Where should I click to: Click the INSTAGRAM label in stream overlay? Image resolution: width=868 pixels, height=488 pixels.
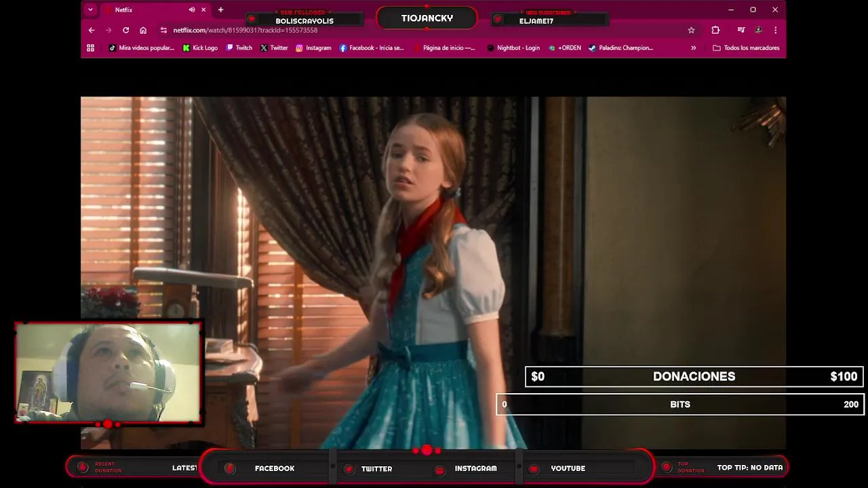pyautogui.click(x=475, y=468)
